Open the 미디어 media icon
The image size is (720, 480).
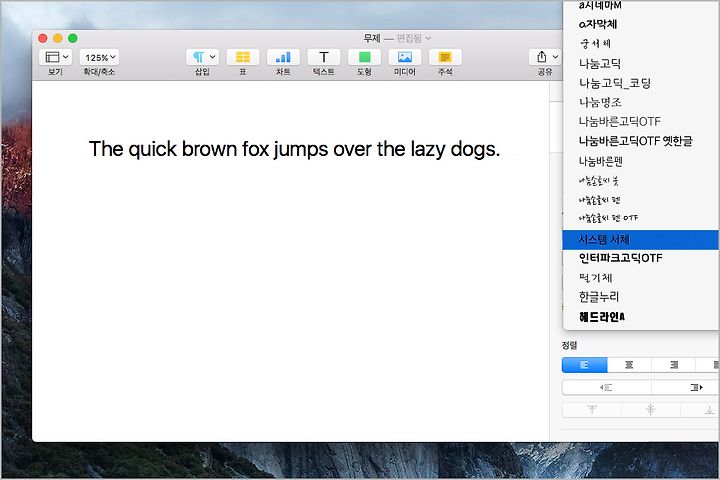coord(405,57)
